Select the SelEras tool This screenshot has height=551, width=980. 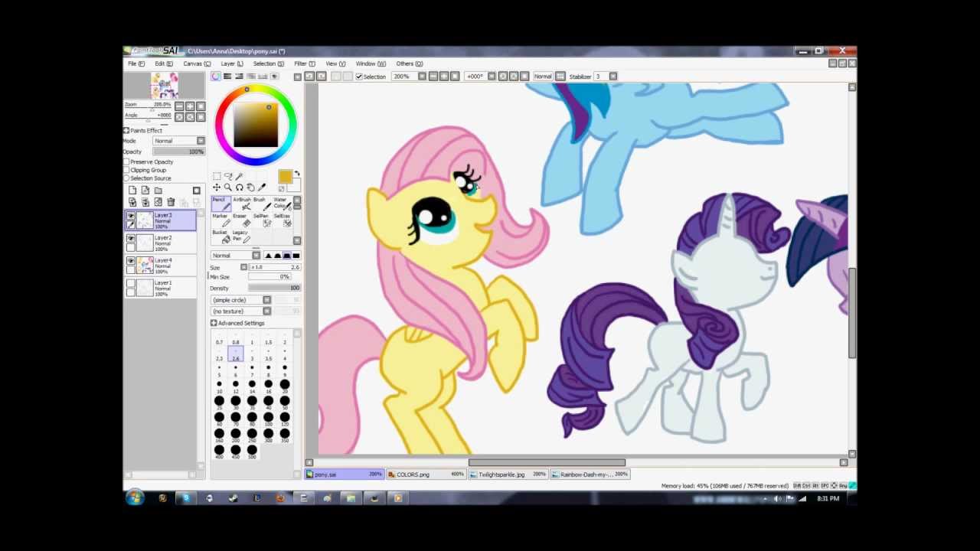[x=282, y=220]
